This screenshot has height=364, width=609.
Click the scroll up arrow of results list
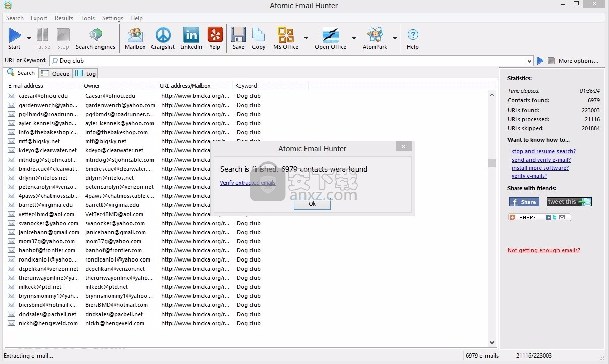[492, 95]
